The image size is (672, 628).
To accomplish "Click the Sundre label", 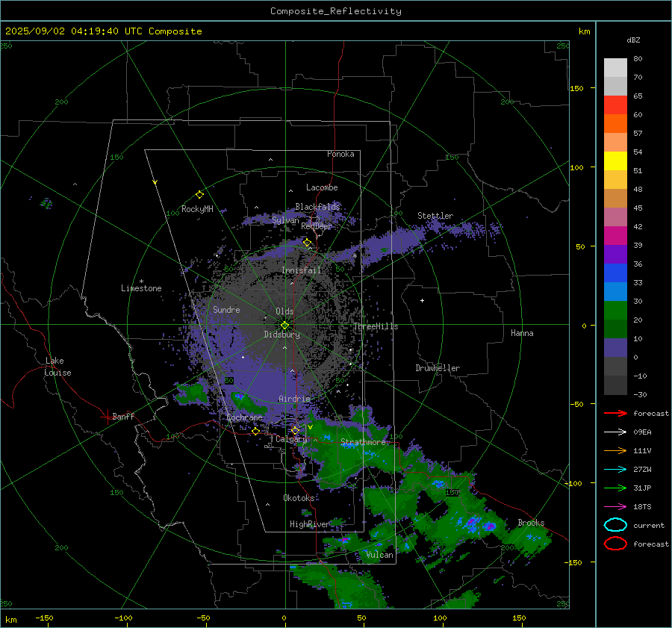I will click(226, 309).
